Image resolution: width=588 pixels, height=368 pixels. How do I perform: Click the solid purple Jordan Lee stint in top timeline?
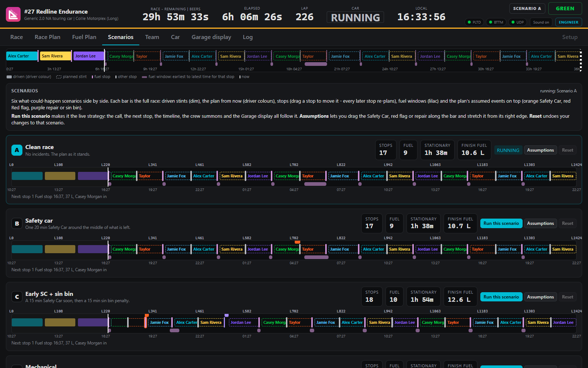click(89, 56)
